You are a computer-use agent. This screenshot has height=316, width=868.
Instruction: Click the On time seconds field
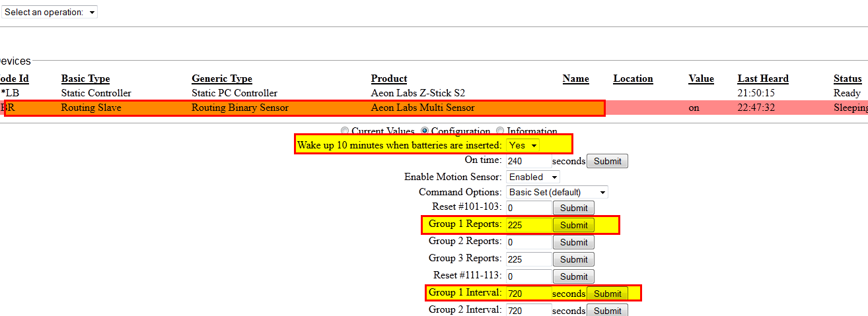(x=528, y=161)
